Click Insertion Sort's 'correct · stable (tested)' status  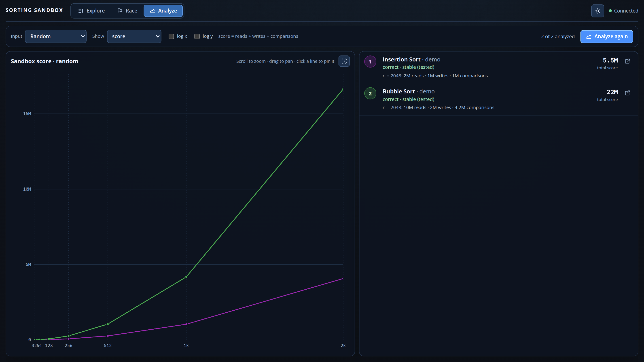pyautogui.click(x=408, y=67)
